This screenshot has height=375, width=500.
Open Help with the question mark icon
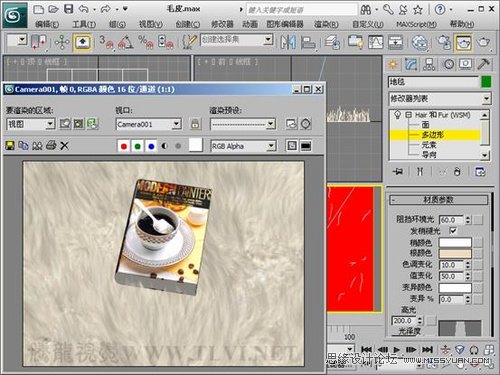440,10
